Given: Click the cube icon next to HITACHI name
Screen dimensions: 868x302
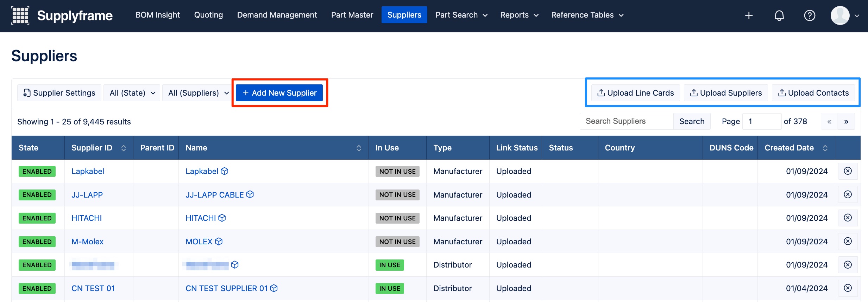Looking at the screenshot, I should click(x=222, y=218).
